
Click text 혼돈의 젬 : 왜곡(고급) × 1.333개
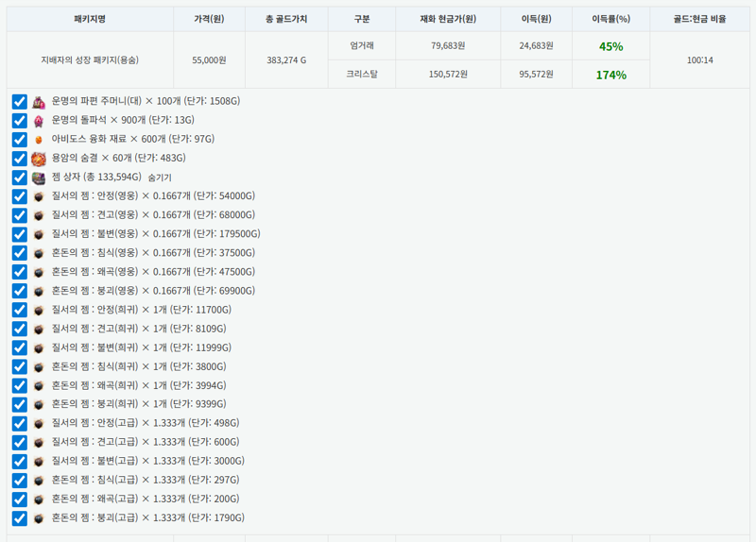click(x=118, y=499)
